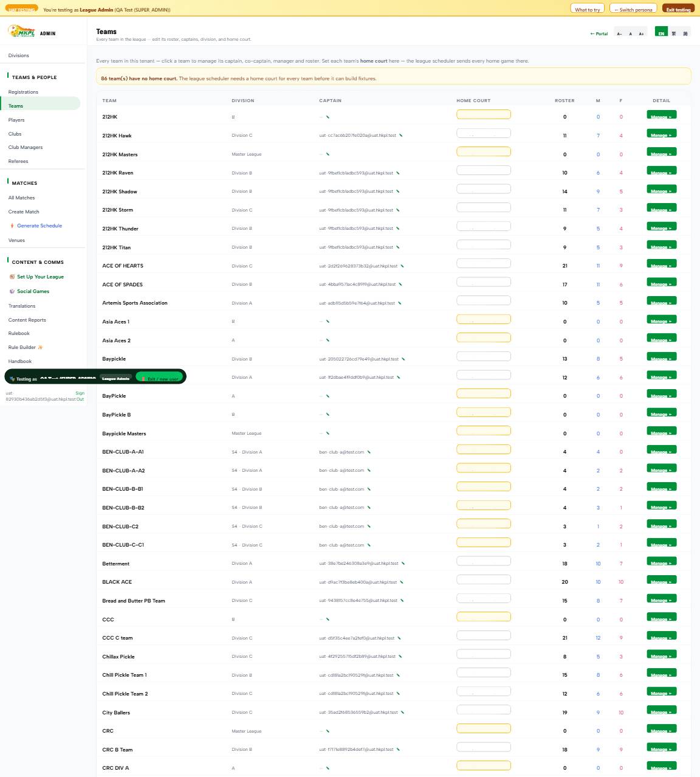Switch language to EN
This screenshot has height=777, width=700.
661,33
